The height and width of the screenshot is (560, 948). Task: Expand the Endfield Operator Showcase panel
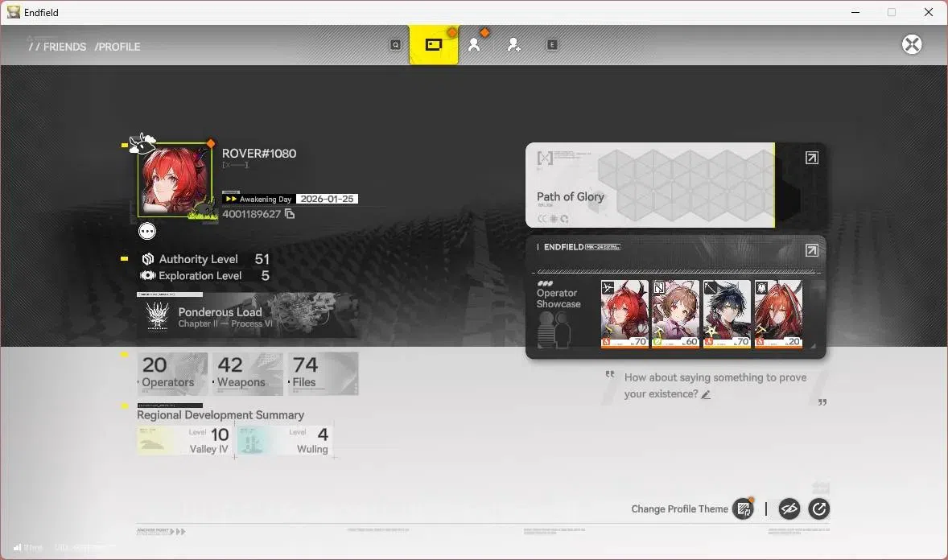812,250
